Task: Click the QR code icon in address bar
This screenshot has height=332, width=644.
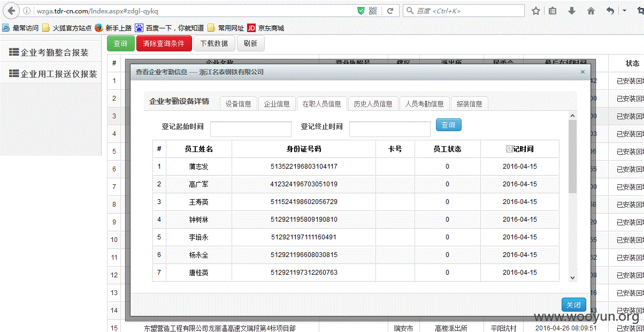Action: coord(373,11)
